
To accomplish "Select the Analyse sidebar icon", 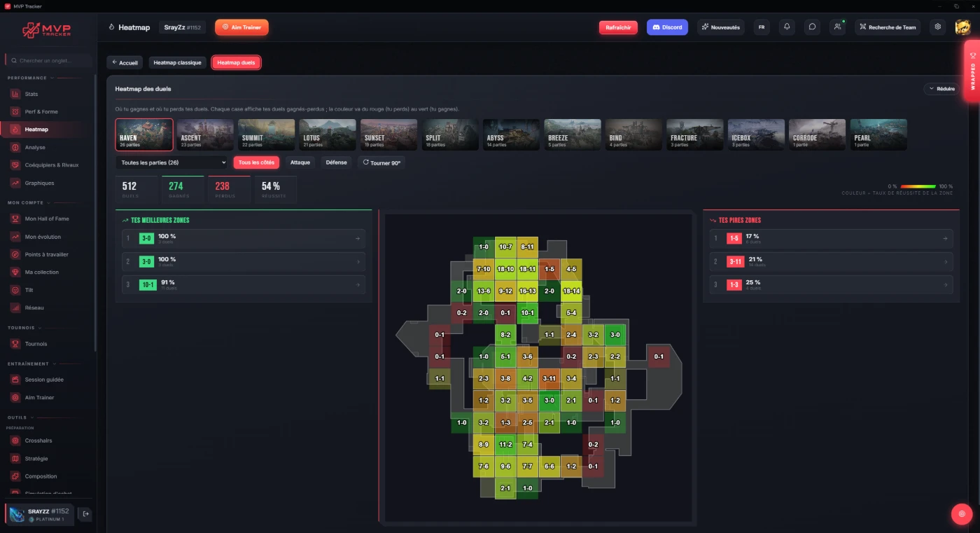I will [x=15, y=147].
